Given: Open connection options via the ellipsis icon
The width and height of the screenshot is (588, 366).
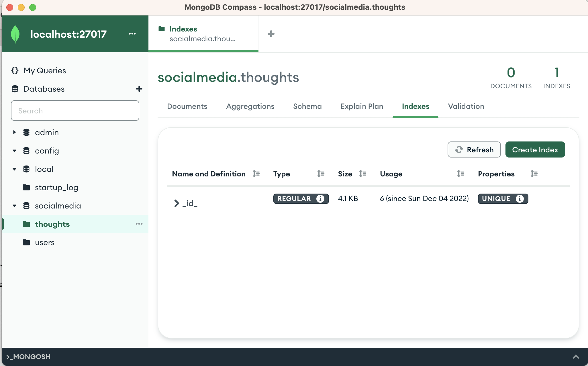Looking at the screenshot, I should 132,34.
